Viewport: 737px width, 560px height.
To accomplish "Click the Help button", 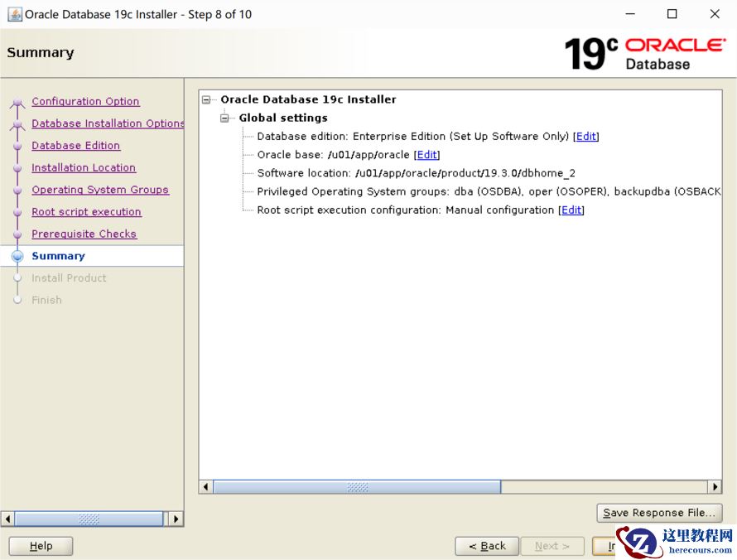I will tap(41, 546).
